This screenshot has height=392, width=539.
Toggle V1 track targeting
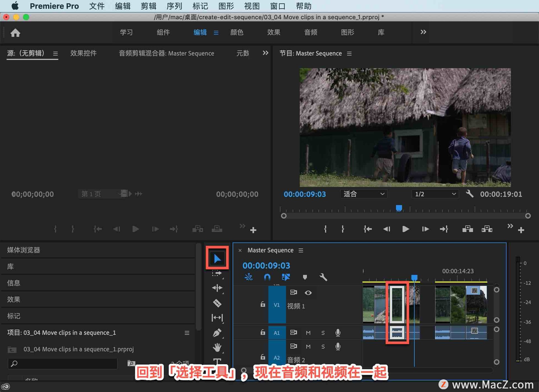coord(277,305)
